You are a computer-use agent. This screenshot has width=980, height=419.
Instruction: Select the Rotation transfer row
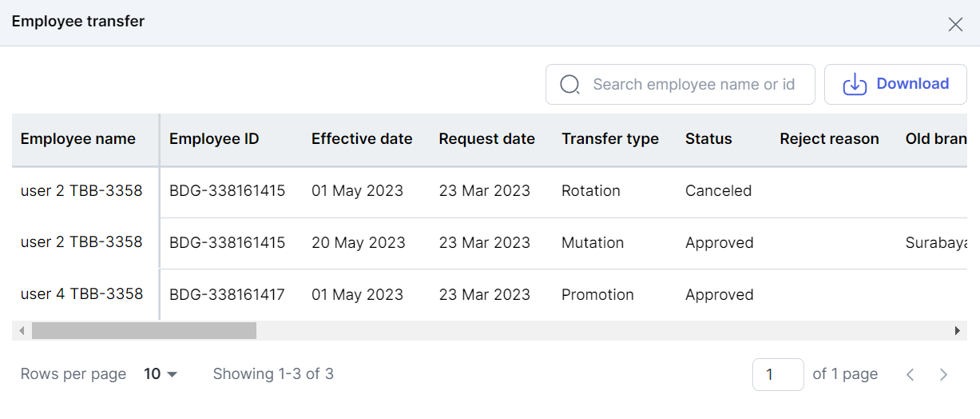pyautogui.click(x=591, y=191)
